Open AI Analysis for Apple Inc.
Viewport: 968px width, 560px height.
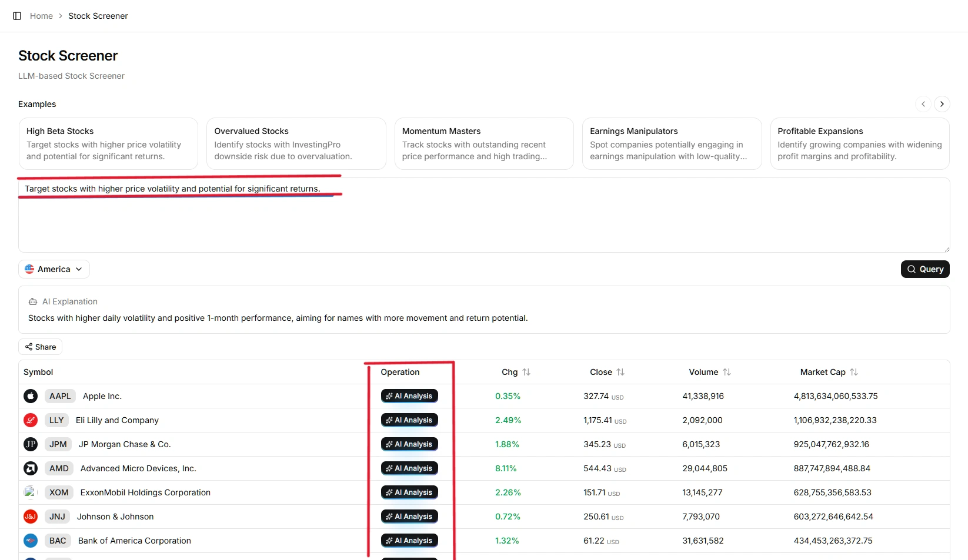coord(409,396)
